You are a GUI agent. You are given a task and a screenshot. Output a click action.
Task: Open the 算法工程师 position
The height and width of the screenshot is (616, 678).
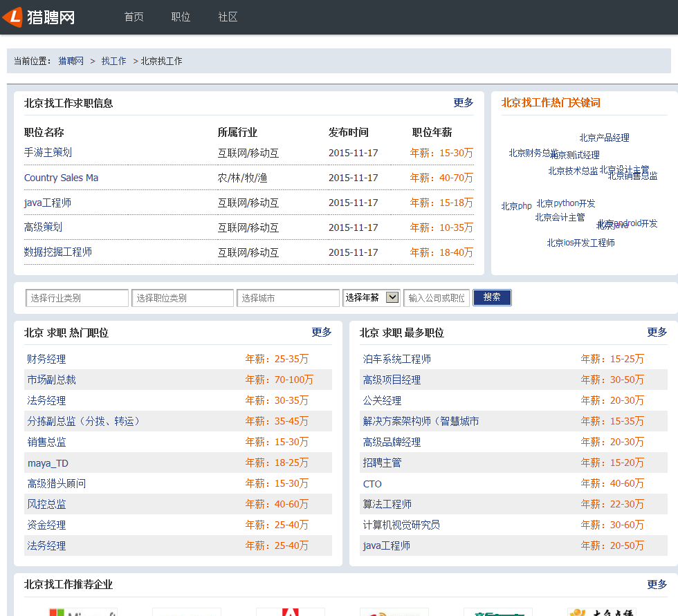coord(387,504)
